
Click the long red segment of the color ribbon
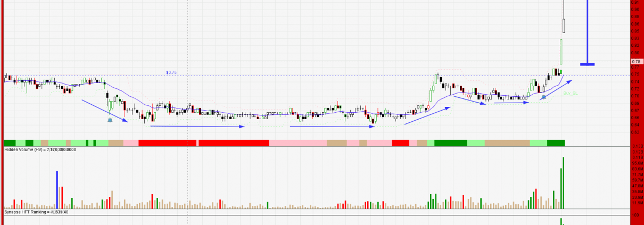pyautogui.click(x=168, y=143)
